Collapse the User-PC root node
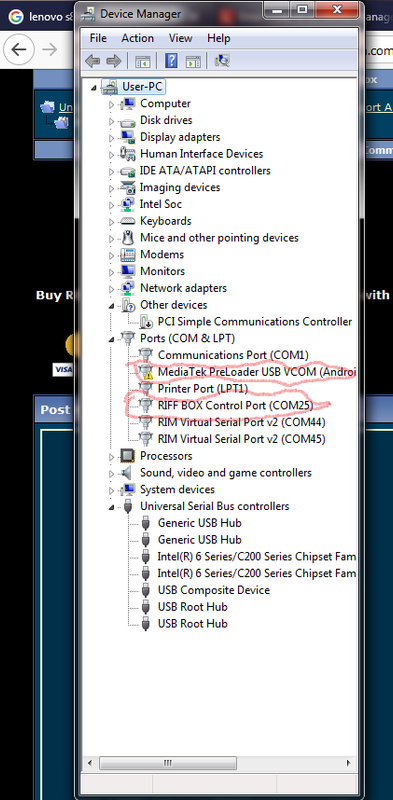 click(93, 88)
